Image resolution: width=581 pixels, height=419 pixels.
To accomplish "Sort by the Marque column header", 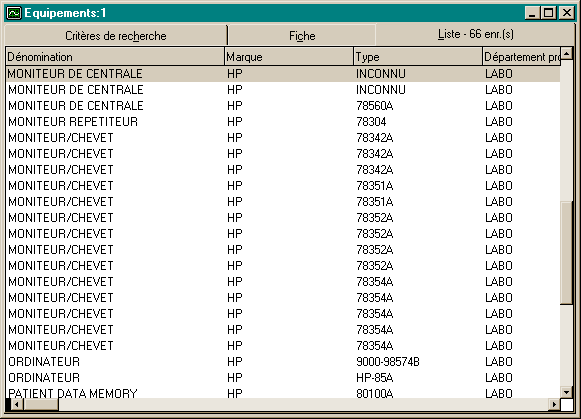I will (x=289, y=57).
